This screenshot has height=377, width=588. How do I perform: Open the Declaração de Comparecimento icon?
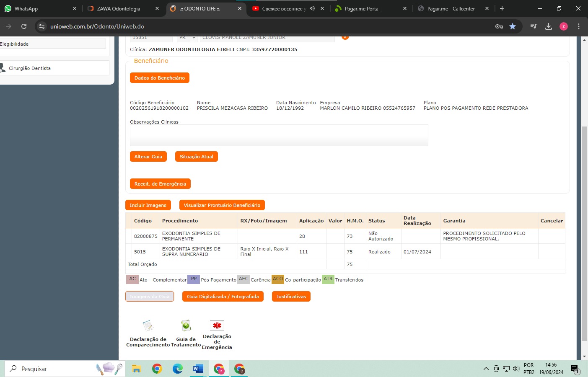[x=148, y=326]
